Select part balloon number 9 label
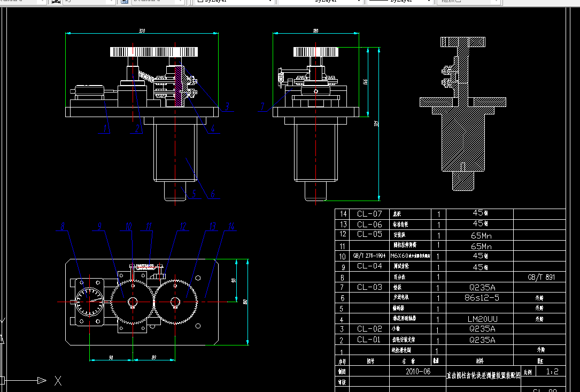 (99, 226)
